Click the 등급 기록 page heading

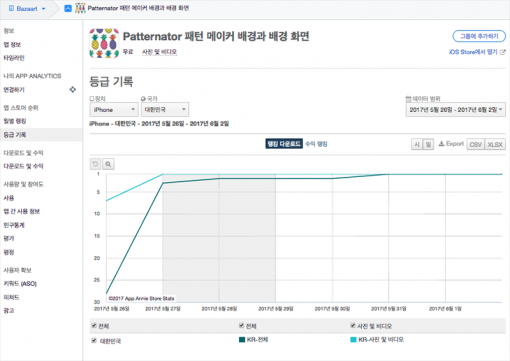[111, 81]
